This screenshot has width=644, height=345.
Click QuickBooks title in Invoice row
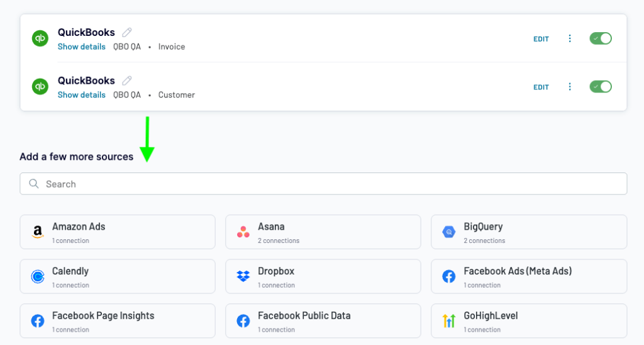86,32
